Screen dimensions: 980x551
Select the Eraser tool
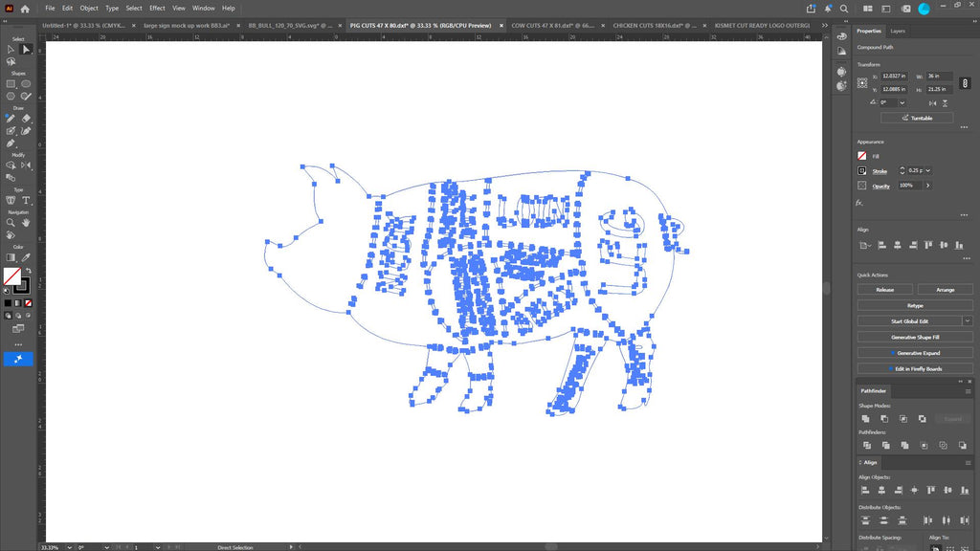tap(26, 118)
